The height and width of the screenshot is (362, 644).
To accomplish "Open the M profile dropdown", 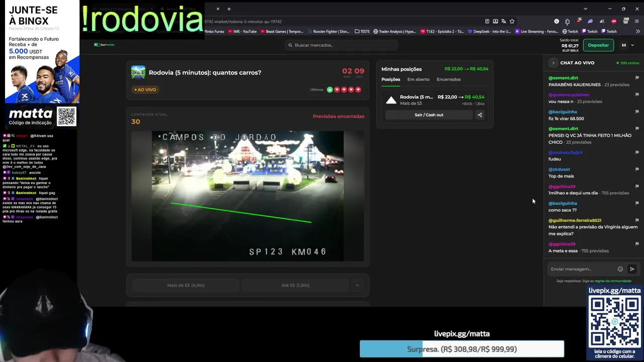I will 627,45.
